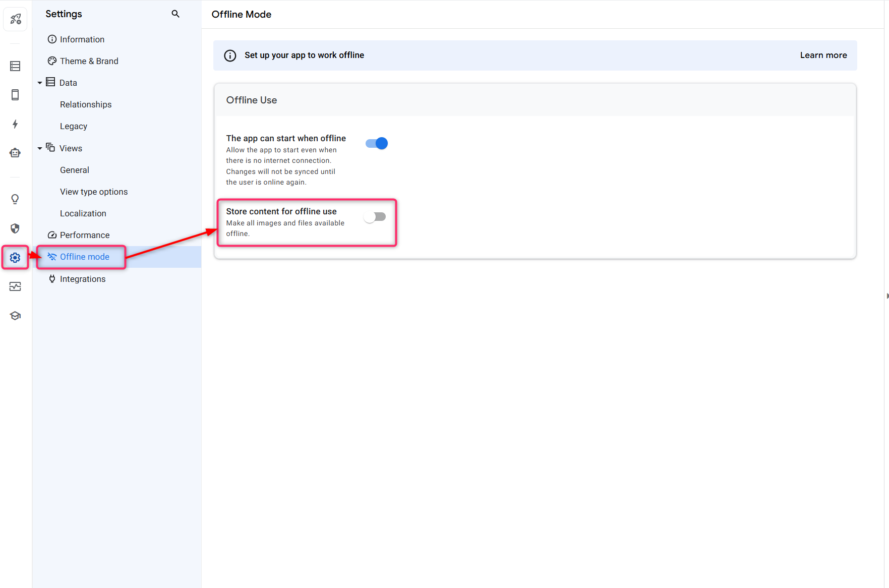Screen dimensions: 889x588
Task: Open the Learn graduation cap icon
Action: [15, 316]
